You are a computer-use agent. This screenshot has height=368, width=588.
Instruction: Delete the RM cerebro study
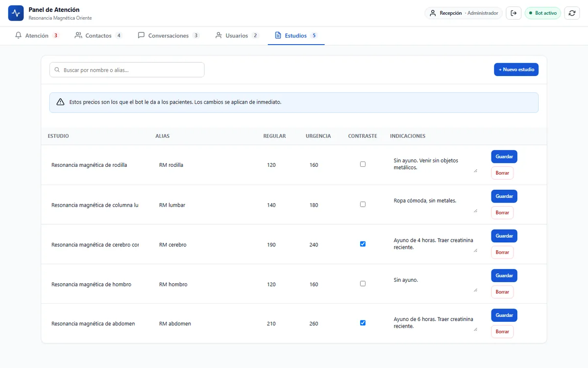coord(502,252)
